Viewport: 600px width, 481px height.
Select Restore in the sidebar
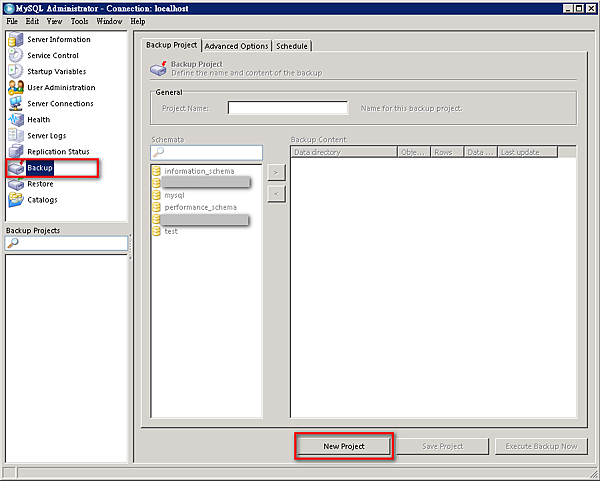pos(40,184)
